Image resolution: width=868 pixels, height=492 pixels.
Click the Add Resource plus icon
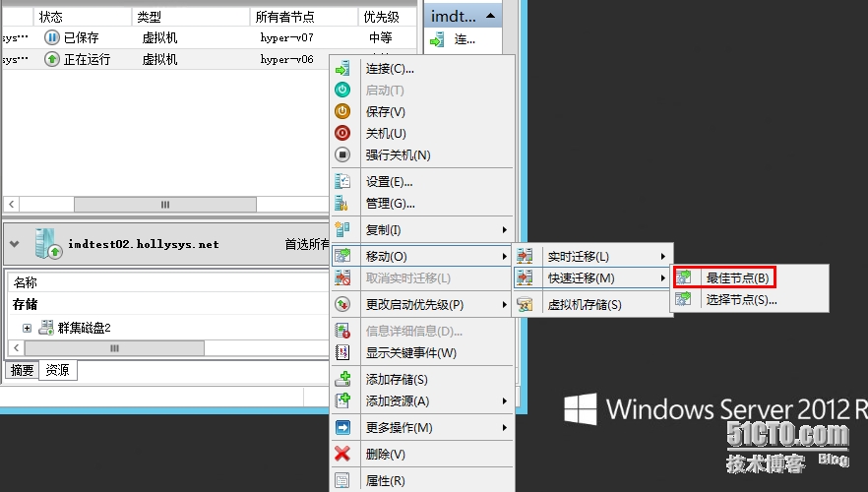point(342,400)
